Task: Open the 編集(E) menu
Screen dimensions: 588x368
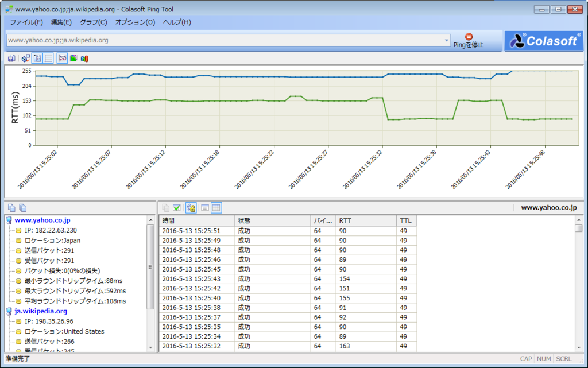Action: click(61, 22)
